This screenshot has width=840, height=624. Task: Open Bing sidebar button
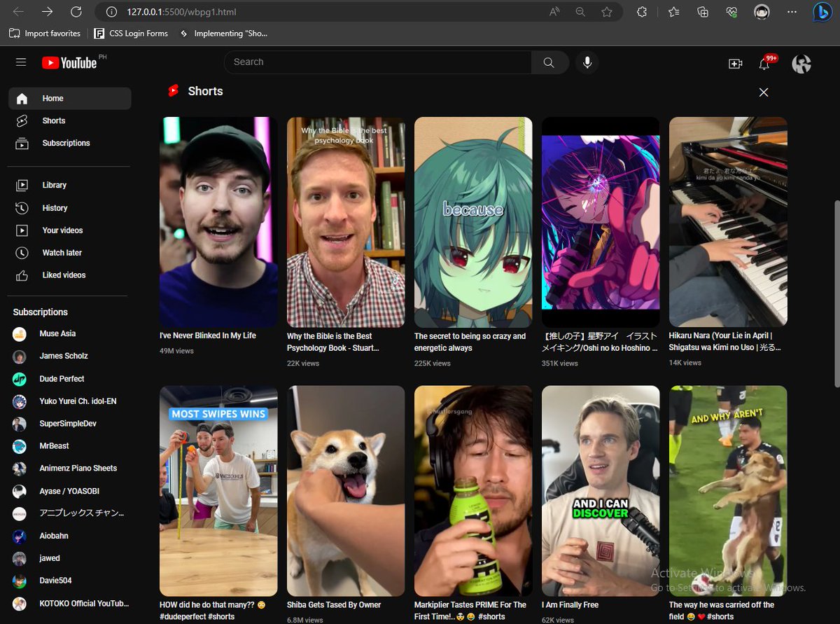822,12
